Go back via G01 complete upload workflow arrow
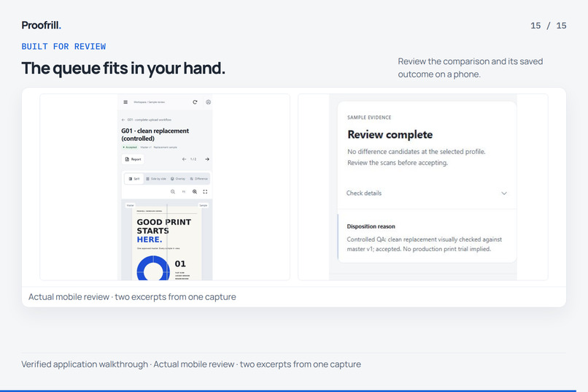 [123, 120]
